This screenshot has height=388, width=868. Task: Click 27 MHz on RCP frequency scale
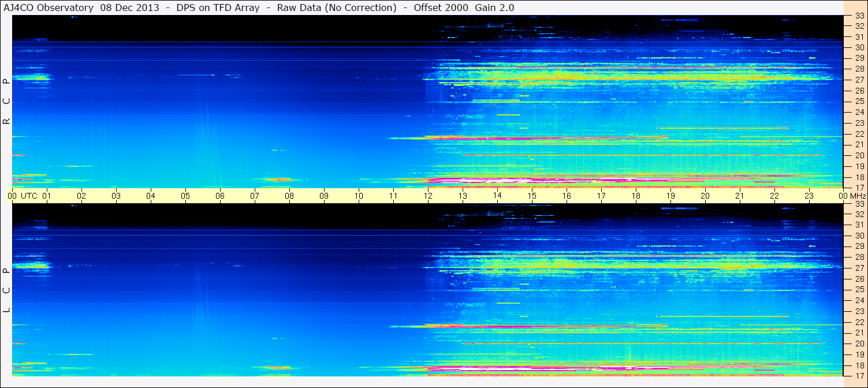coord(859,80)
